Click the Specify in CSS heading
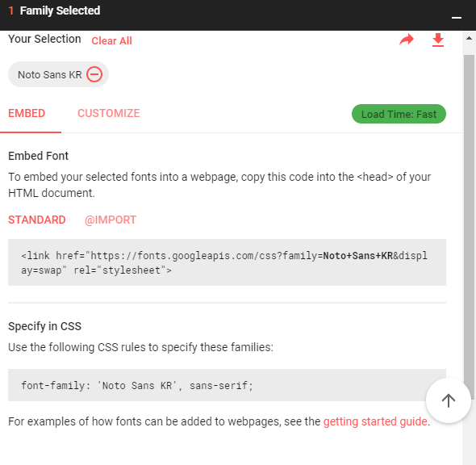This screenshot has height=465, width=476. pos(44,326)
